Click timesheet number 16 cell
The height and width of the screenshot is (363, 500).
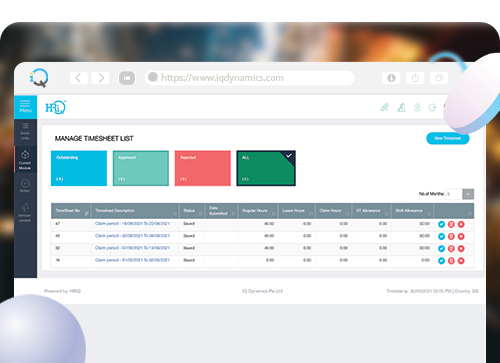pyautogui.click(x=57, y=260)
